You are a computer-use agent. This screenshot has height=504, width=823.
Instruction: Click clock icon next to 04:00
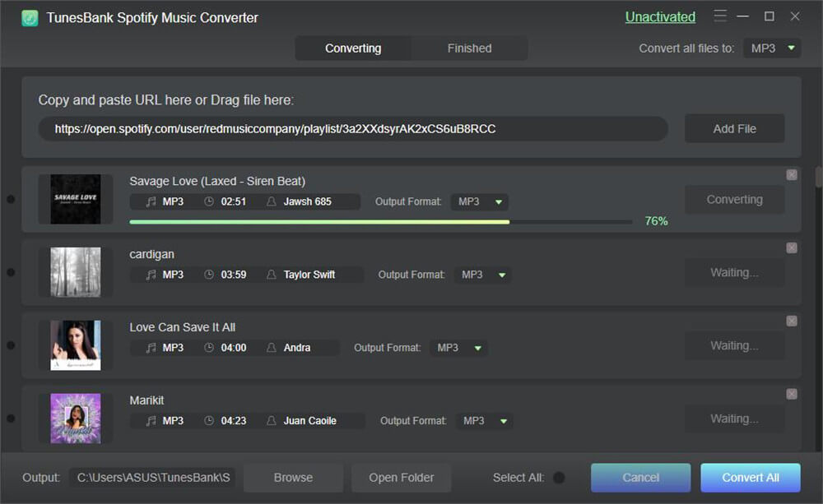(x=209, y=348)
